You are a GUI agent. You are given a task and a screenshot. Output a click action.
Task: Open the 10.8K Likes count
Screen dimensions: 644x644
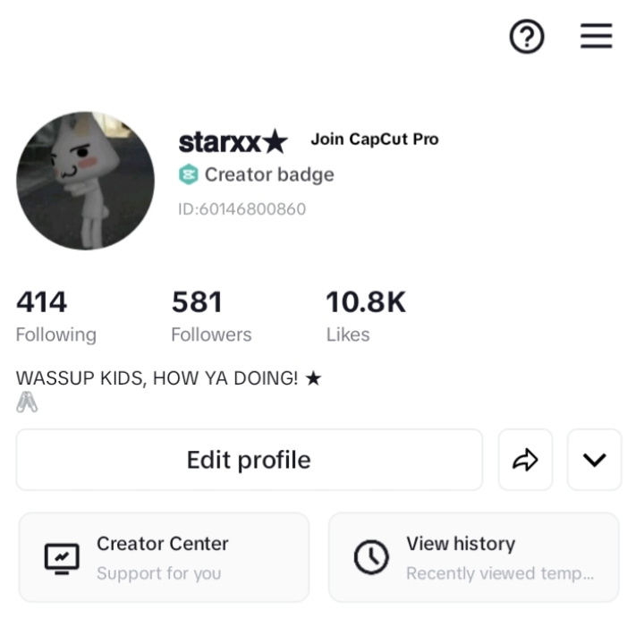pyautogui.click(x=366, y=316)
